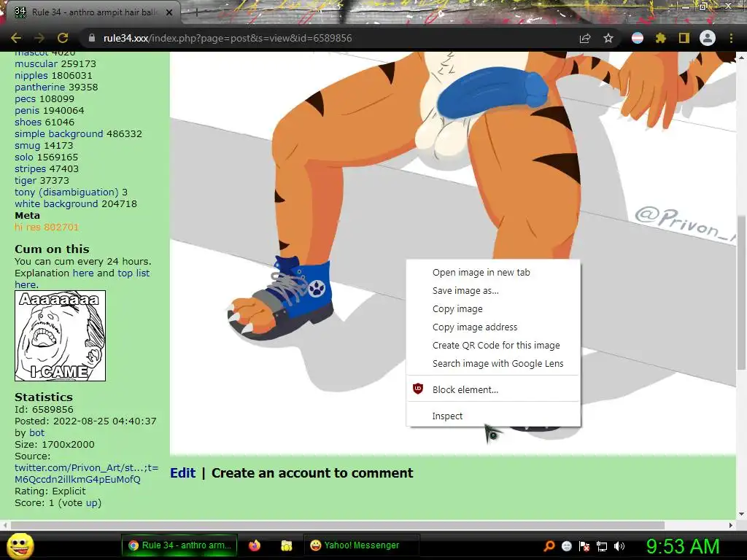Click the flag alert tray icon

(x=584, y=545)
